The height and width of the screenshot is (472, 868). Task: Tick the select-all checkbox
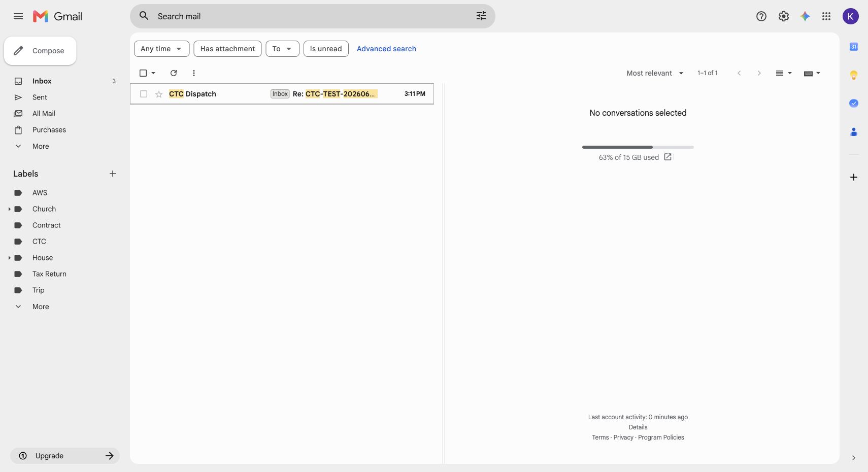tap(143, 73)
